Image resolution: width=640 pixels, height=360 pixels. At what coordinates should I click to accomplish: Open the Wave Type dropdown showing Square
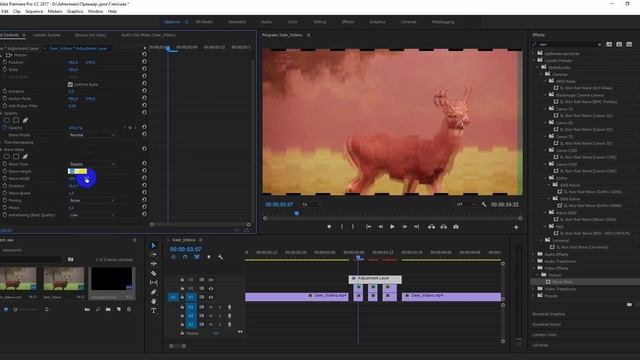click(92, 164)
